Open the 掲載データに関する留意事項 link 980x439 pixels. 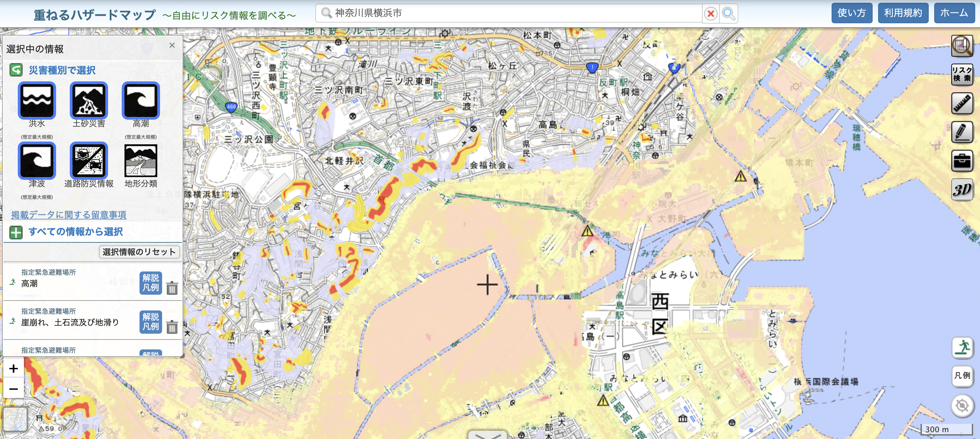(x=68, y=215)
